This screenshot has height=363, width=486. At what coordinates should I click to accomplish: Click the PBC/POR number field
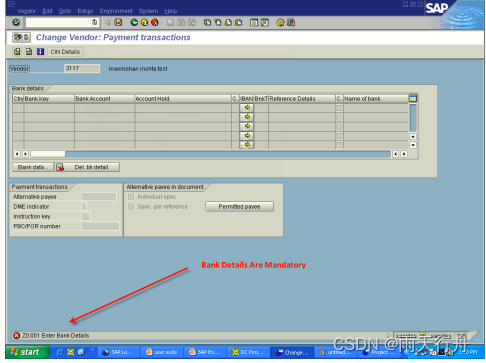point(100,226)
